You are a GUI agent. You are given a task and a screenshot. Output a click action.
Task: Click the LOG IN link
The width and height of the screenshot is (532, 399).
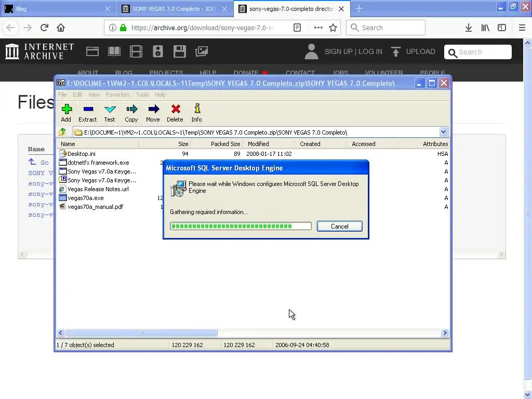pyautogui.click(x=370, y=51)
